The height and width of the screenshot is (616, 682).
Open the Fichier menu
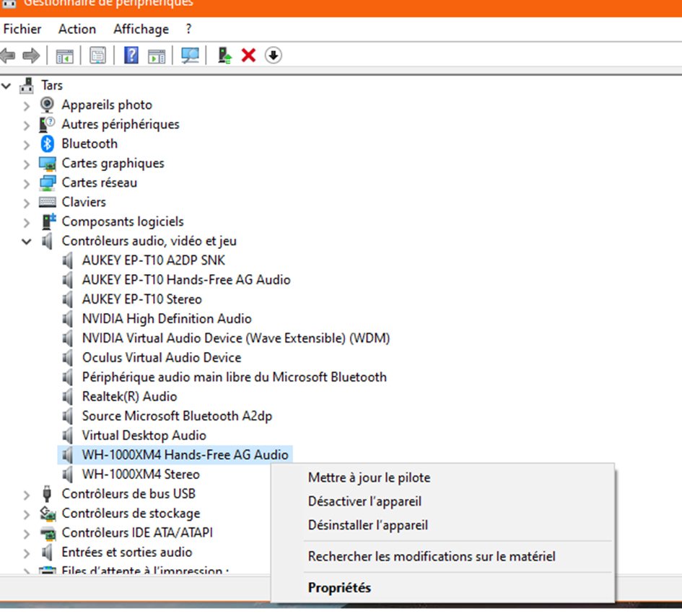coord(22,29)
